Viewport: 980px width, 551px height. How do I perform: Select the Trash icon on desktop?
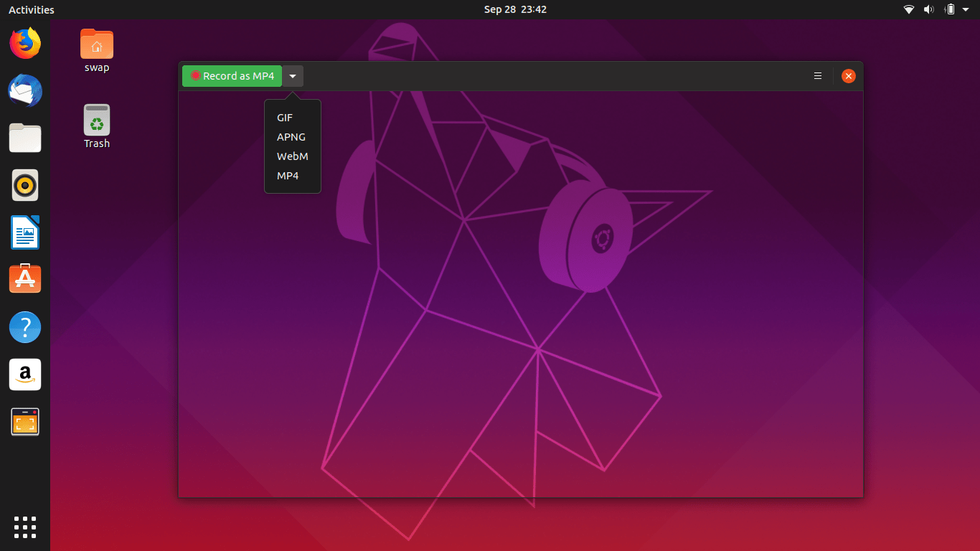[x=97, y=126]
